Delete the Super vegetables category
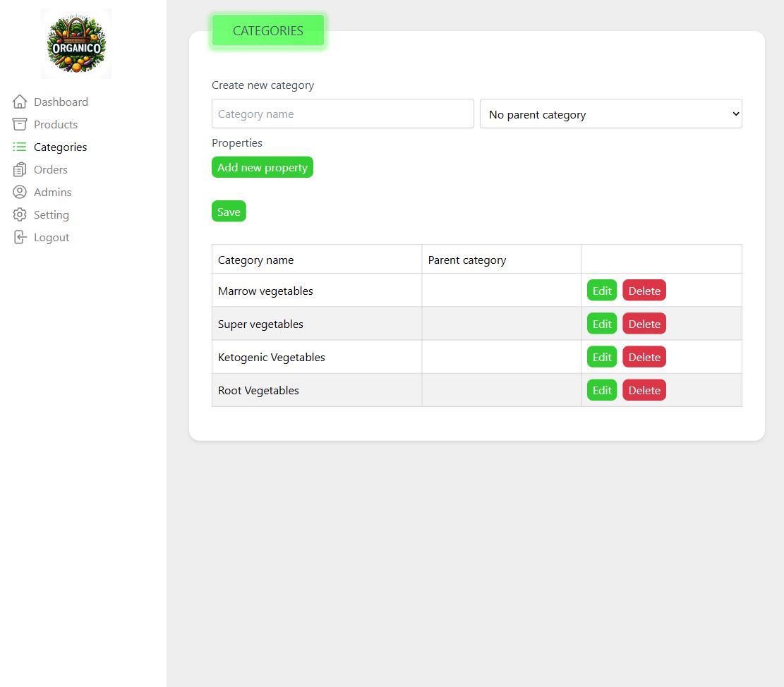Viewport: 784px width, 687px height. [644, 324]
